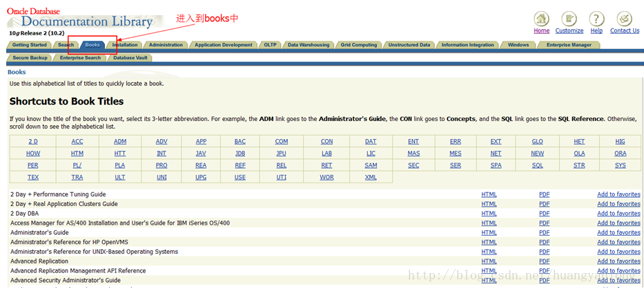The width and height of the screenshot is (644, 289).
Task: Click the BAC shortcut link
Action: (x=240, y=141)
